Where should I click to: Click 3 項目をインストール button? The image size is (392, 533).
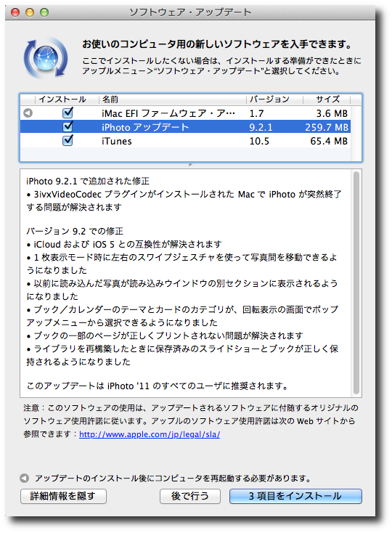click(295, 496)
